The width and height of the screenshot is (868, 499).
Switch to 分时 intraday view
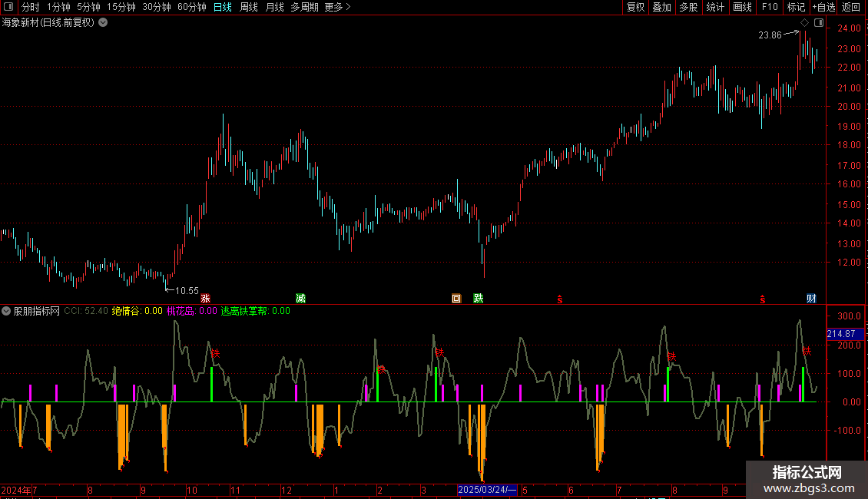point(31,7)
